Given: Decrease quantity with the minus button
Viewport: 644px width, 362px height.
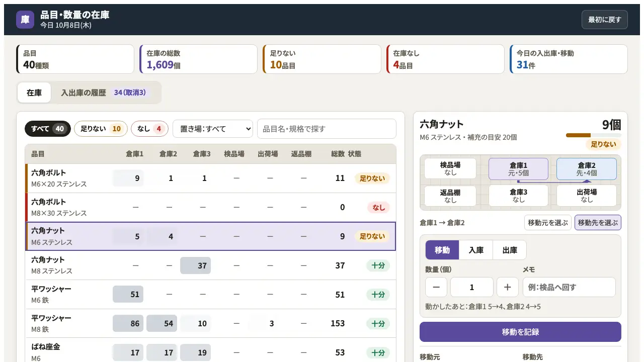Looking at the screenshot, I should [x=436, y=287].
